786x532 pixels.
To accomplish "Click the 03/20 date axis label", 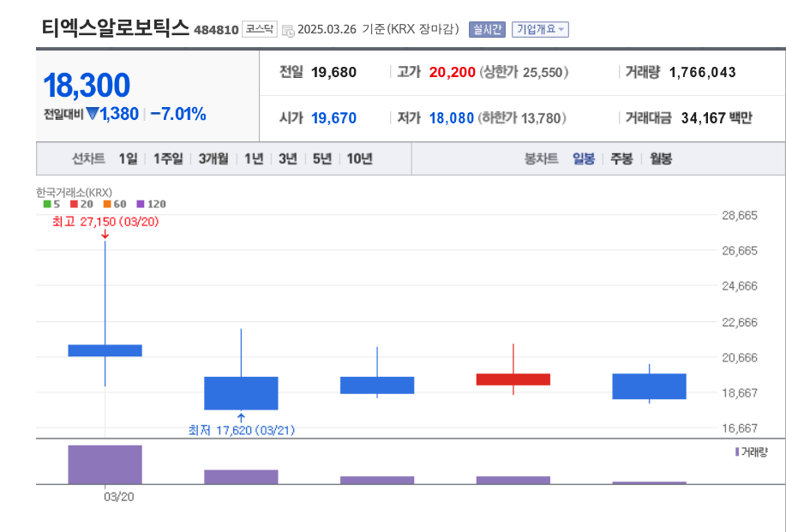I will coord(119,496).
